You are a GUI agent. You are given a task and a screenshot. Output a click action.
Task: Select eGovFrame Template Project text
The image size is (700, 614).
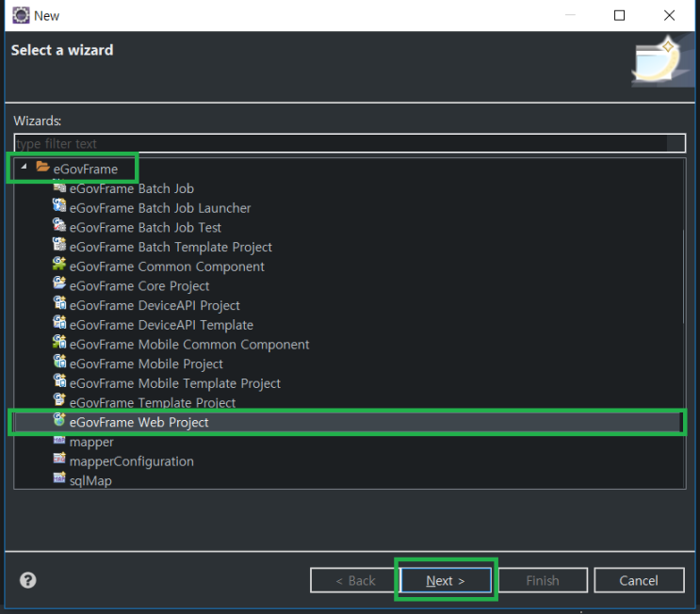tap(153, 403)
